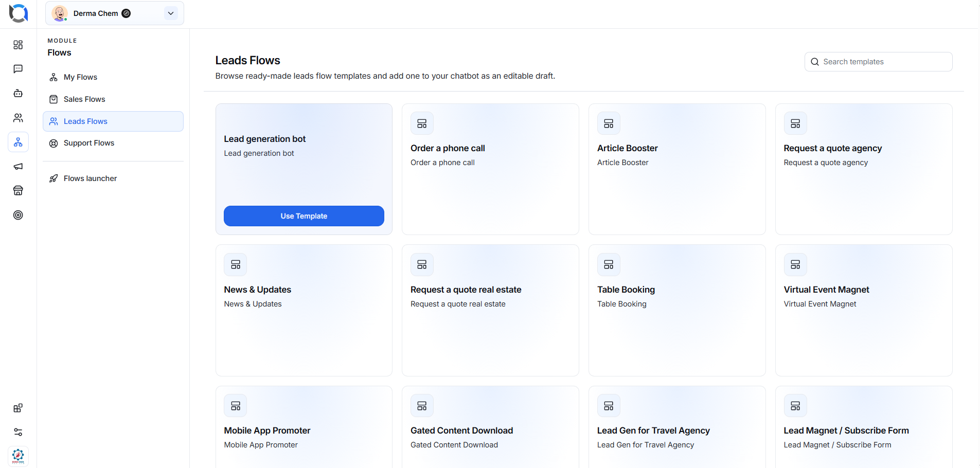The width and height of the screenshot is (980, 468).
Task: Click Use Template on Lead generation bot
Action: tap(304, 216)
